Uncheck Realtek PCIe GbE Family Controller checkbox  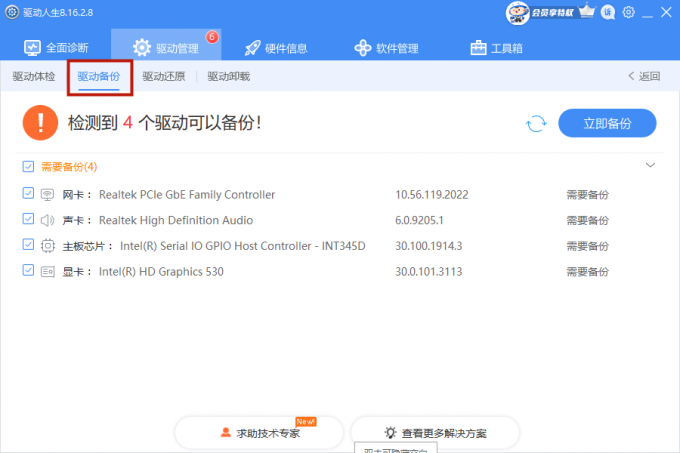point(28,193)
